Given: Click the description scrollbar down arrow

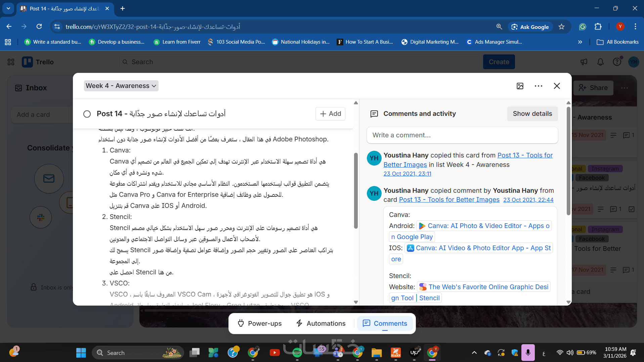Looking at the screenshot, I should [x=356, y=302].
